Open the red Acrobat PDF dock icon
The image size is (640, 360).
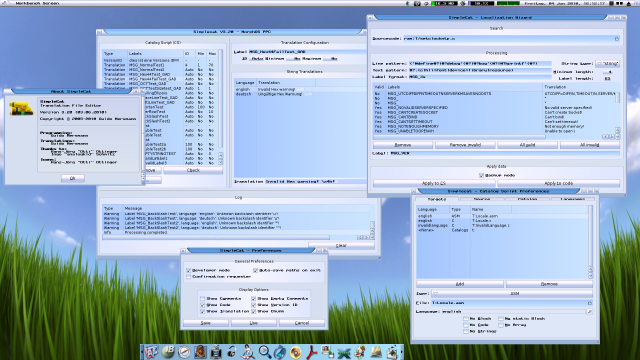click(x=312, y=351)
